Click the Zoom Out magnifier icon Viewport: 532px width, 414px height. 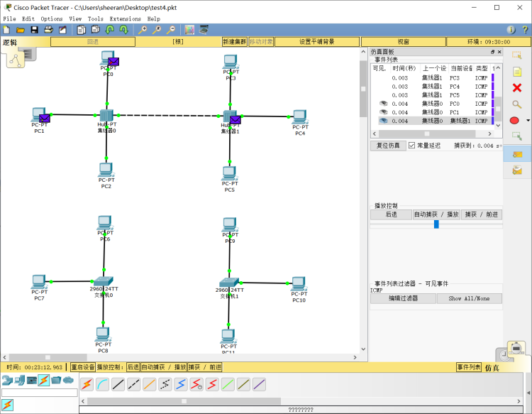(x=171, y=30)
